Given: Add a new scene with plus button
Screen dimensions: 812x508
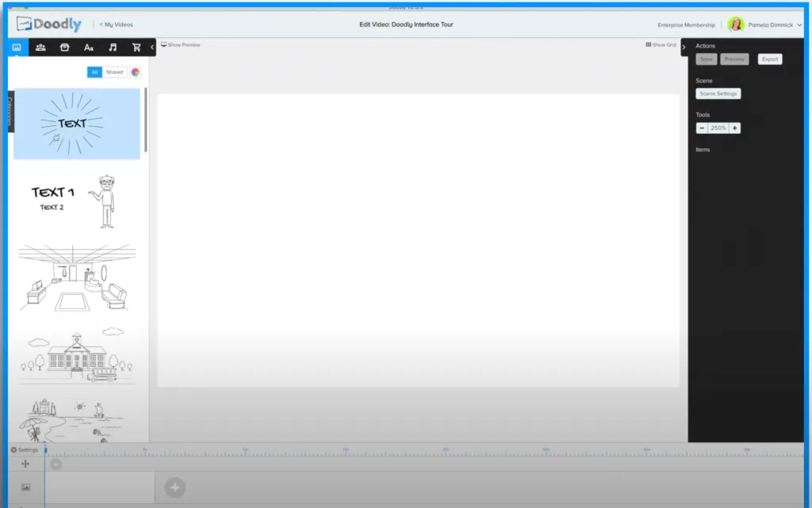Looking at the screenshot, I should (175, 487).
